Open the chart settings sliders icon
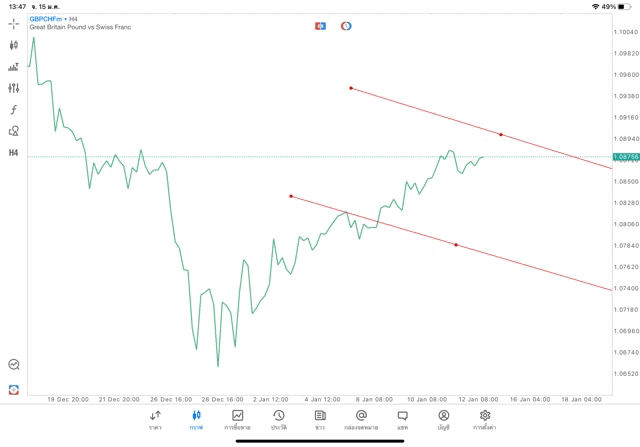This screenshot has width=640, height=447. (x=14, y=88)
